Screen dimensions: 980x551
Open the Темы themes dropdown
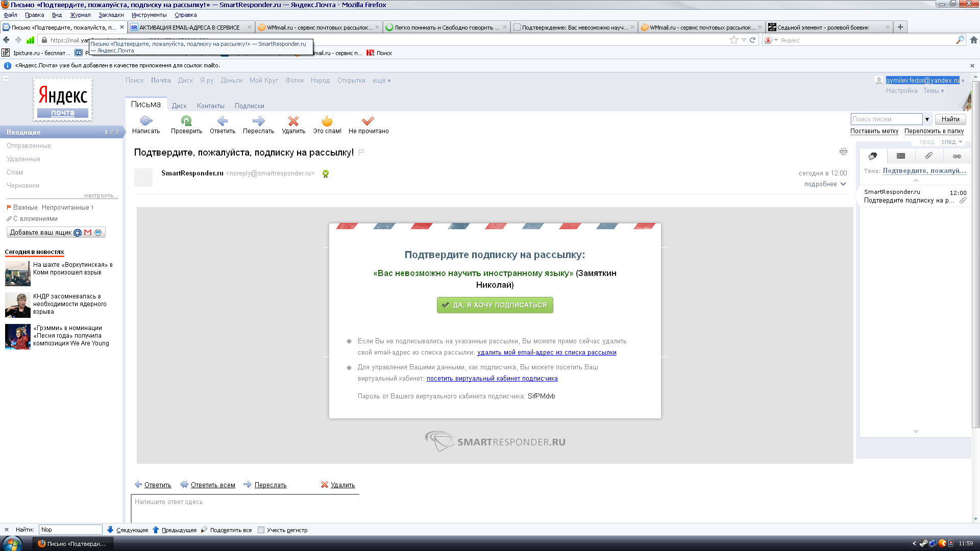pyautogui.click(x=933, y=91)
